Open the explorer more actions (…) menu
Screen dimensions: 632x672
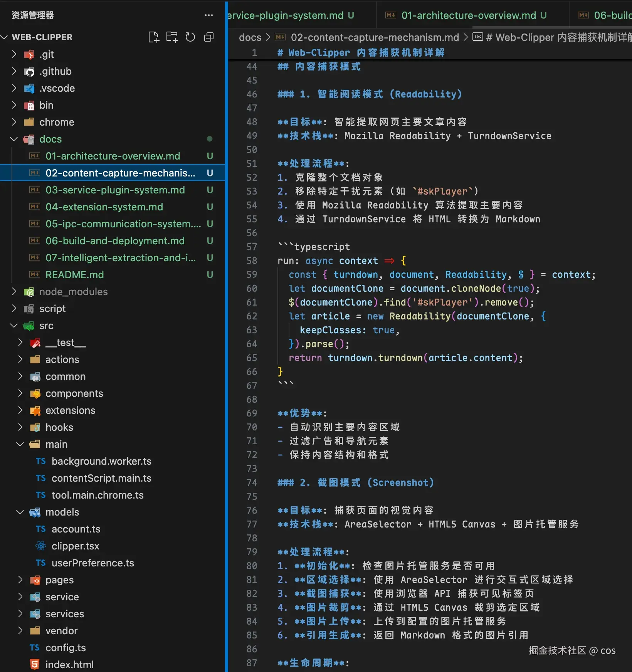209,15
